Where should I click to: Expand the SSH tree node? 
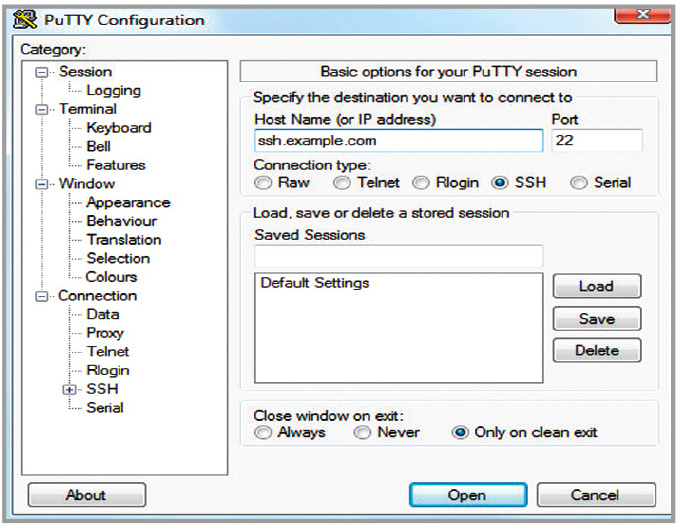69,390
